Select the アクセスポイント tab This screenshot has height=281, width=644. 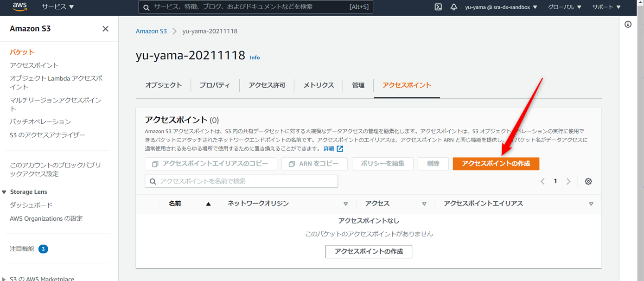click(x=407, y=85)
